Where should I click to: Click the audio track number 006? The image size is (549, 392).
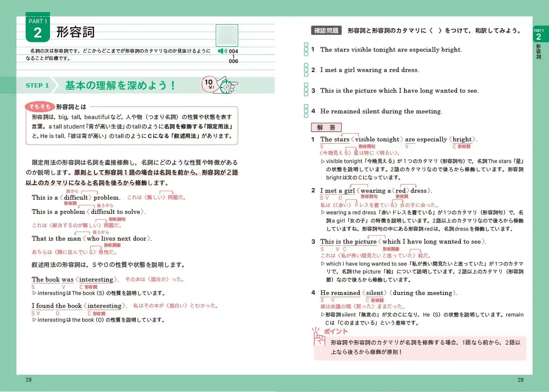pyautogui.click(x=233, y=61)
